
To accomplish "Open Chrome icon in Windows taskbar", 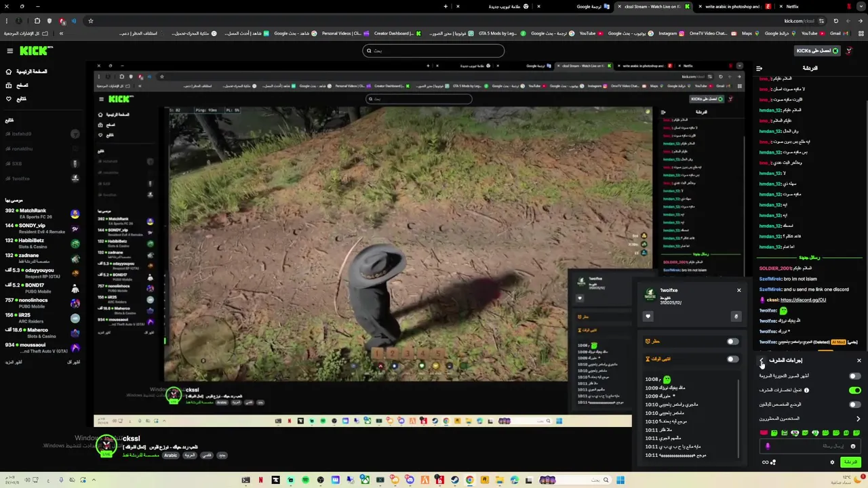I will (x=470, y=480).
